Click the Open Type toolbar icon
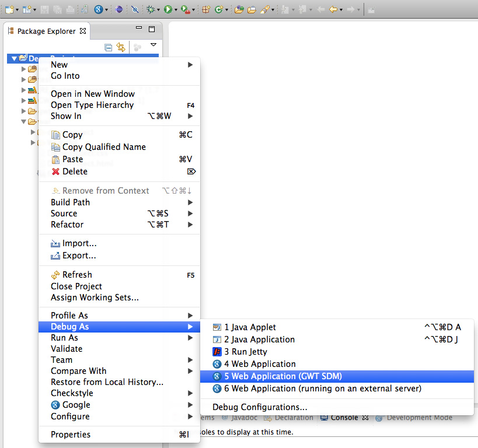 (239, 9)
